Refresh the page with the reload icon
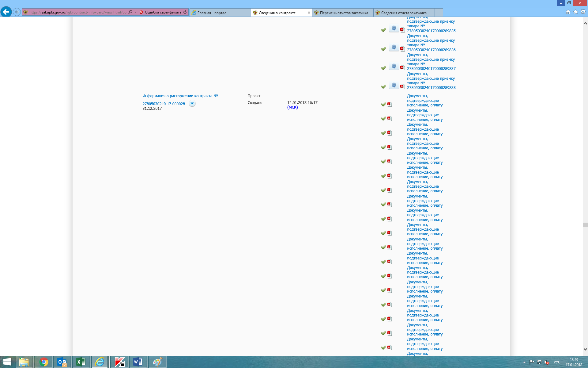This screenshot has height=368, width=588. [x=185, y=12]
